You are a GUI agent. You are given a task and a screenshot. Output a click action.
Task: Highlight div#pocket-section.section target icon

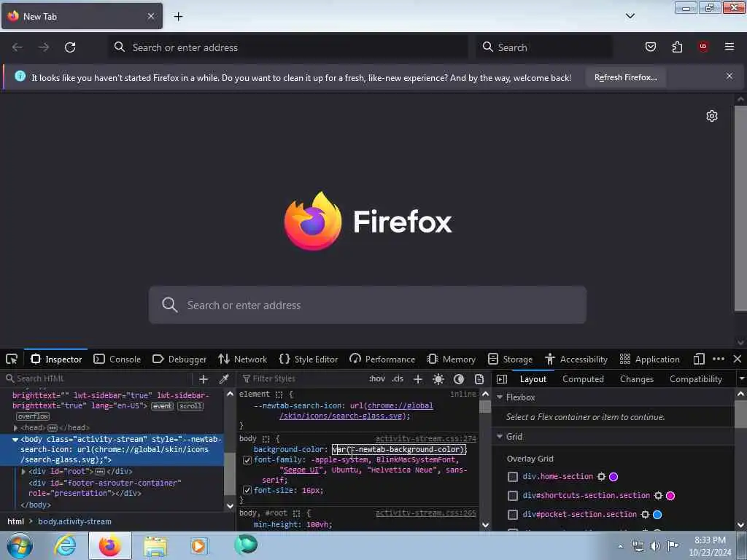(x=645, y=515)
